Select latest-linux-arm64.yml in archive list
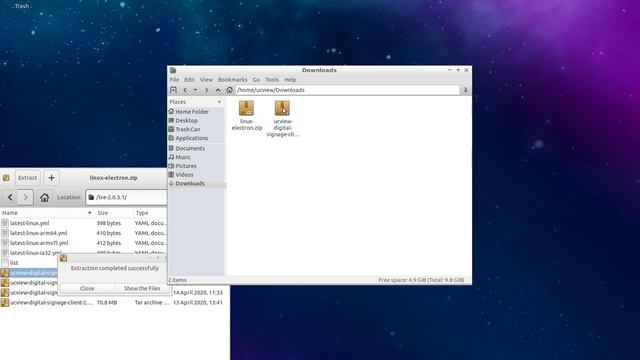This screenshot has height=360, width=640. pos(38,233)
